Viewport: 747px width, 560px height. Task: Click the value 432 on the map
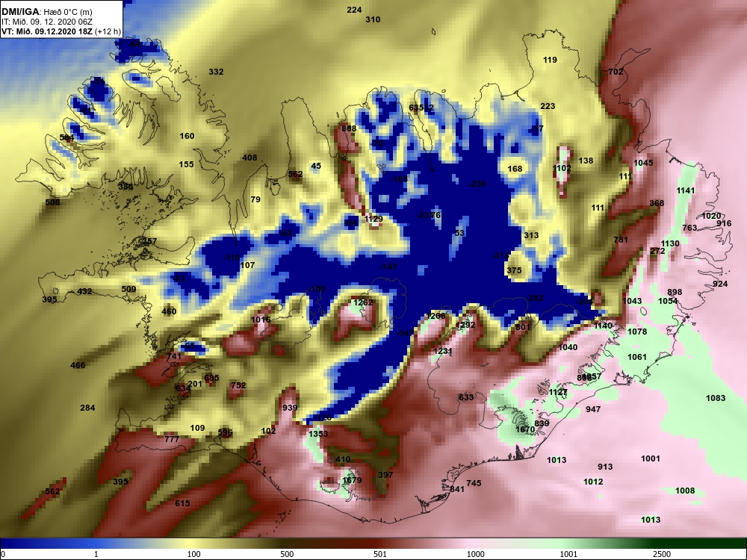click(84, 291)
